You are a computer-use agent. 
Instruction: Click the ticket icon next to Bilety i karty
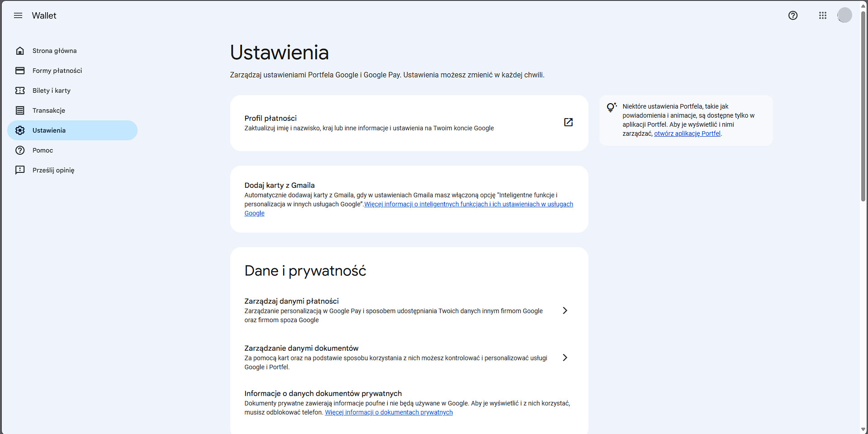20,91
